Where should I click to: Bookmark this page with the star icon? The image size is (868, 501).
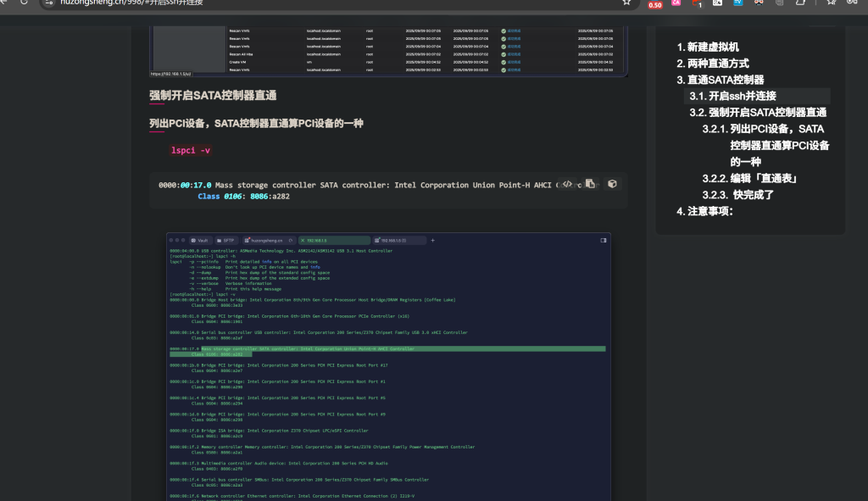tap(626, 3)
